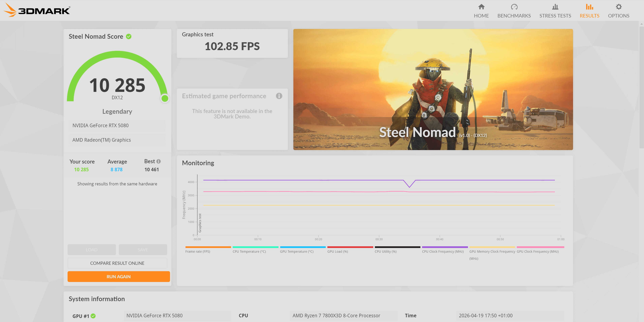Toggle the GPU Load (%) legend series
The image size is (644, 322).
point(338,251)
